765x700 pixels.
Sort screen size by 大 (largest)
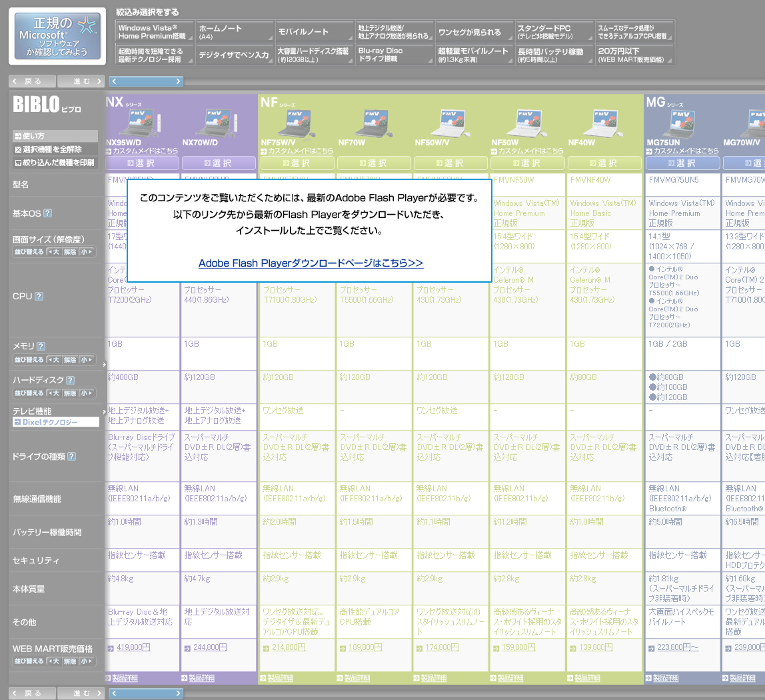pos(53,252)
